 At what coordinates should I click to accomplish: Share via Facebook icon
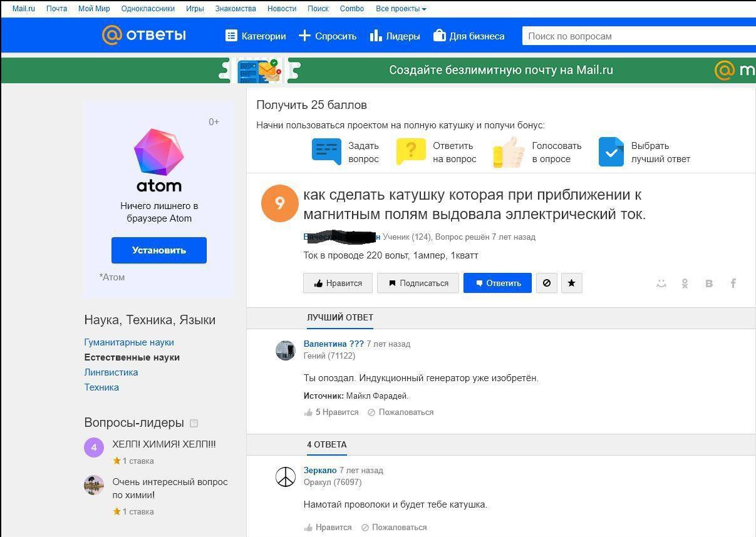[733, 284]
